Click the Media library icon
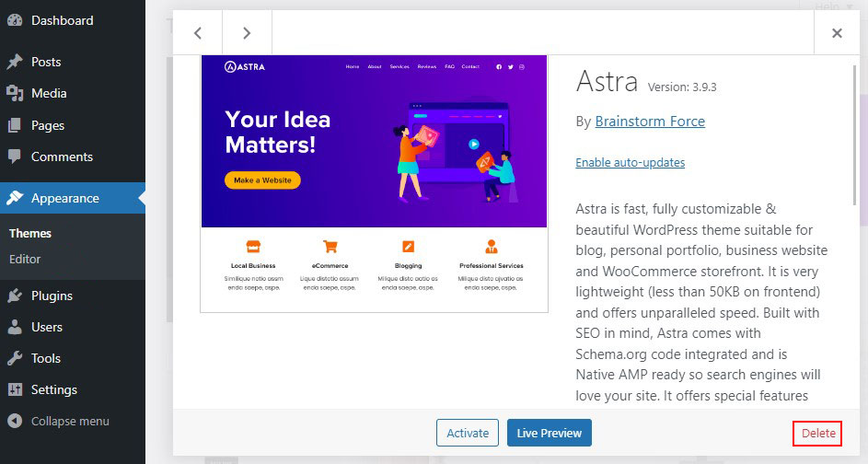Screen dimensions: 868x464 pos(15,93)
